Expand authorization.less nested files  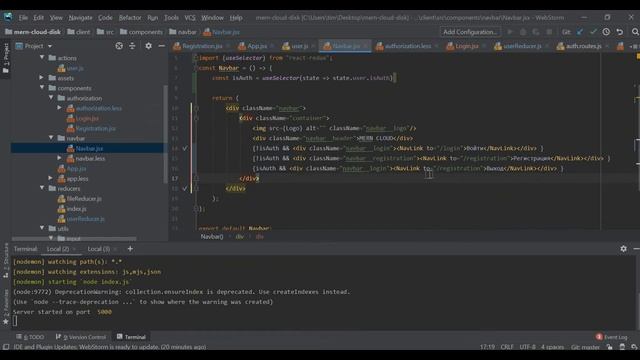(x=60, y=108)
